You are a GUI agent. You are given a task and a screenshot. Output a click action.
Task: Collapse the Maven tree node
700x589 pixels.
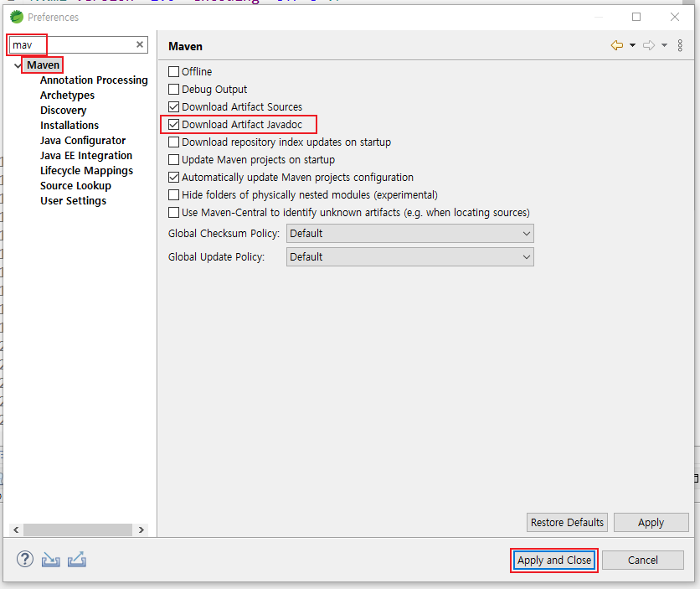[x=18, y=65]
